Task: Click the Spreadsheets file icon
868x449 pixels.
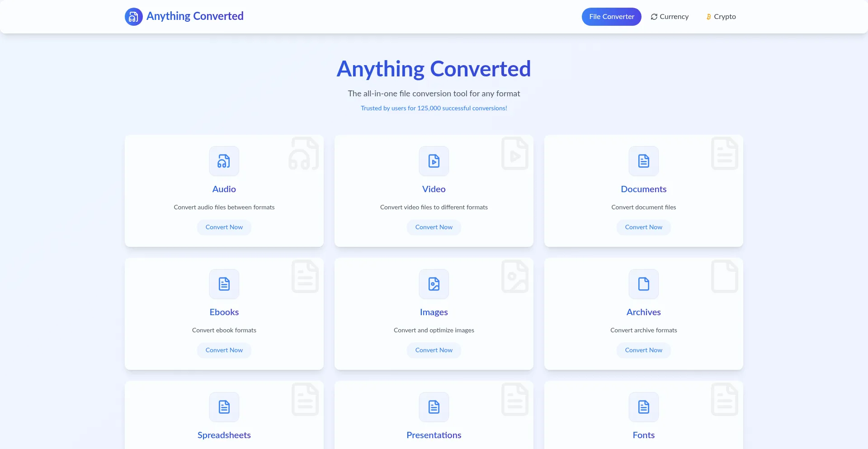Action: (x=224, y=407)
